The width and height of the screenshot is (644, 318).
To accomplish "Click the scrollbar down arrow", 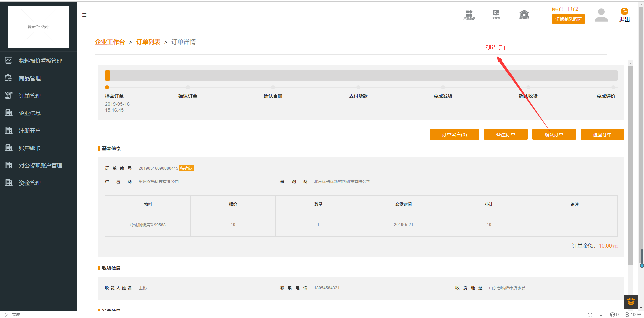I will tap(641, 308).
